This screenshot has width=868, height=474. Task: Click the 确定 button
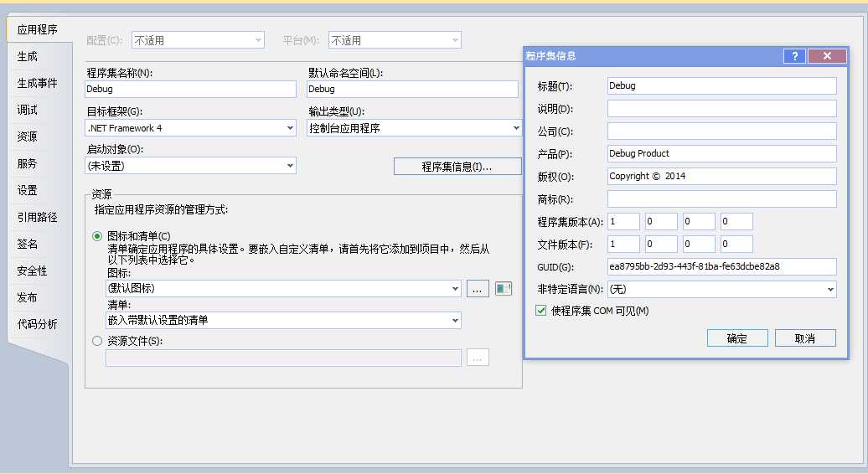pos(737,338)
